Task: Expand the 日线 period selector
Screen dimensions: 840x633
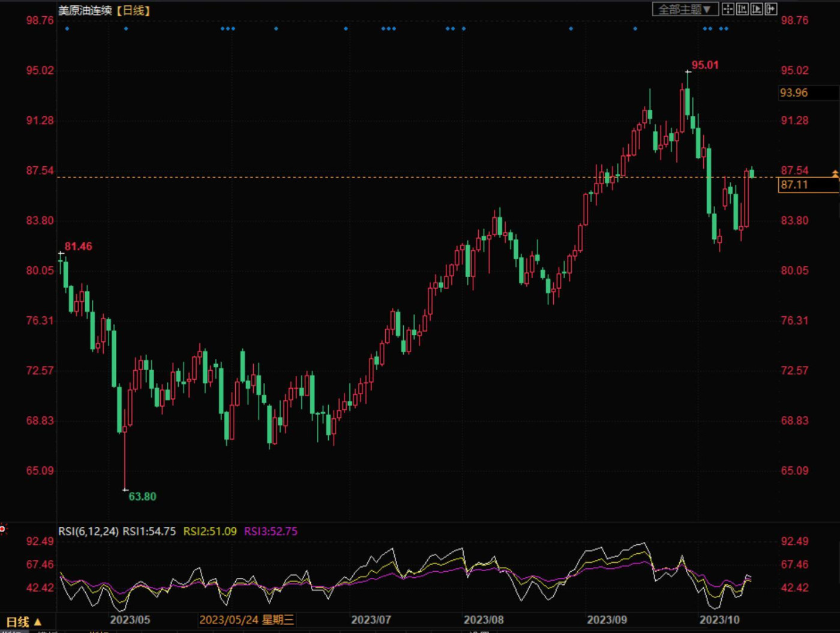Action: pyautogui.click(x=23, y=622)
